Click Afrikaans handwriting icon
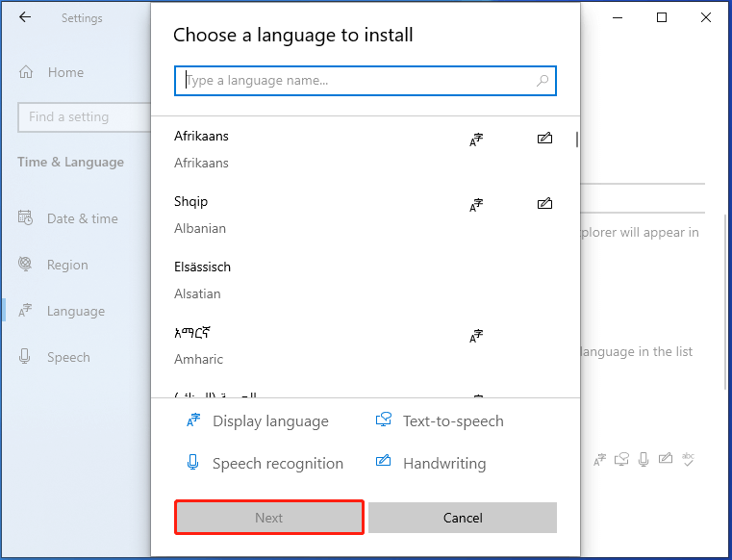This screenshot has height=560, width=732. (x=544, y=139)
